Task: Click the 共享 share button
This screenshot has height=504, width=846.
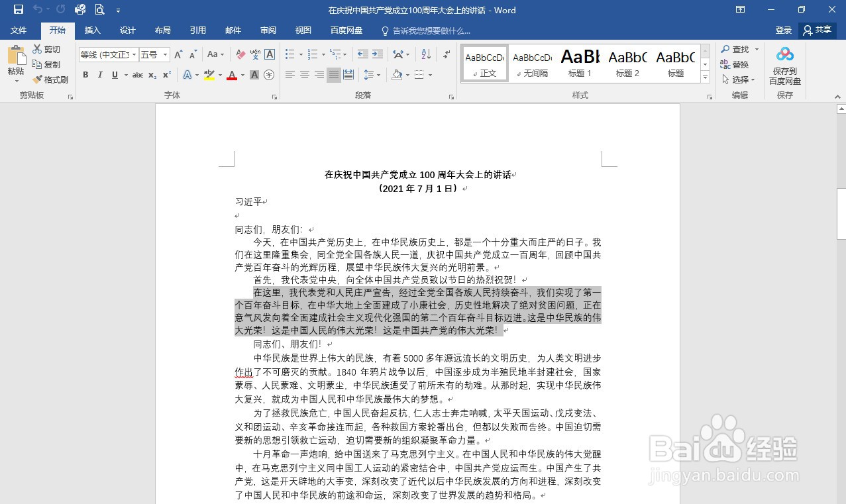Action: point(817,30)
